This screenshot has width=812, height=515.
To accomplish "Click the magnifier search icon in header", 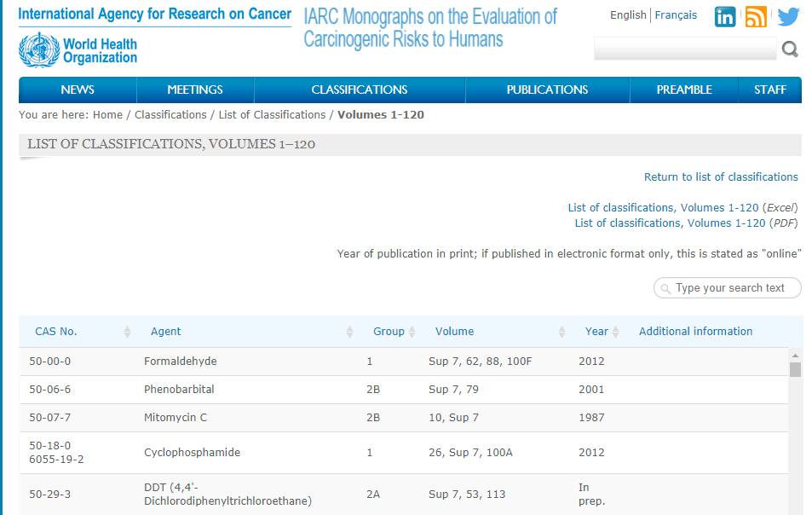I will (790, 49).
